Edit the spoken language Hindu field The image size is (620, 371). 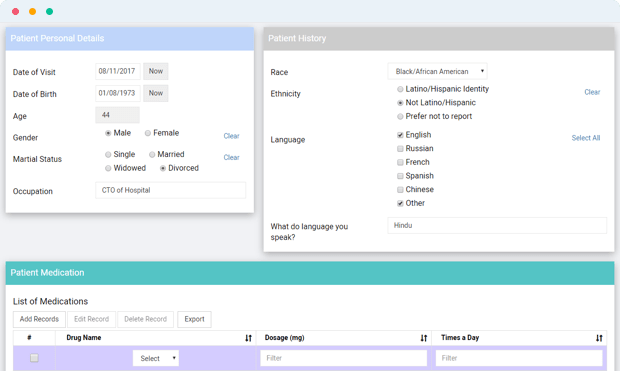[497, 225]
